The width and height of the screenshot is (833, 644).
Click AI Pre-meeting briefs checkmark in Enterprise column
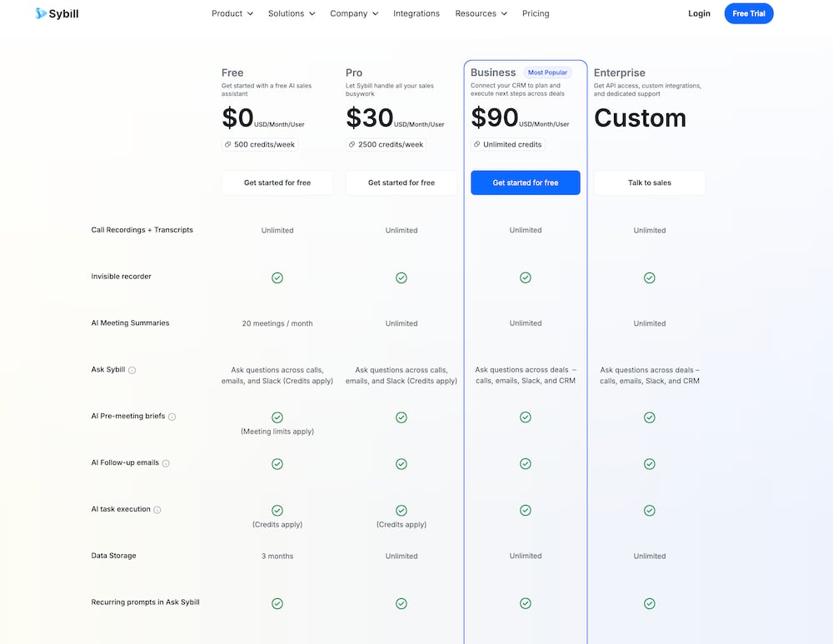click(649, 417)
